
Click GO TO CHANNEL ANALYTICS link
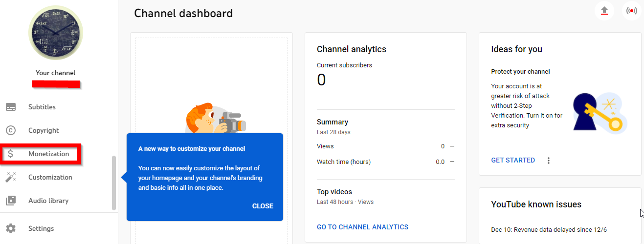tap(362, 227)
